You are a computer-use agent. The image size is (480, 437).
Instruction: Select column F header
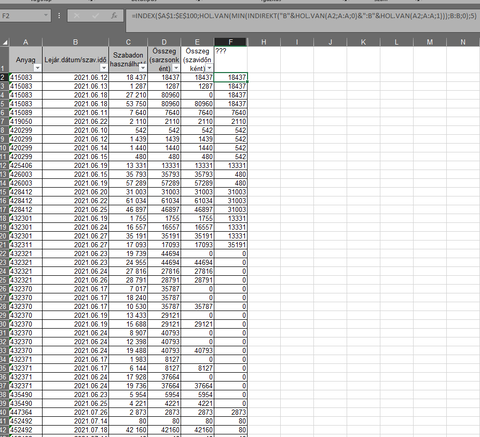[230, 42]
